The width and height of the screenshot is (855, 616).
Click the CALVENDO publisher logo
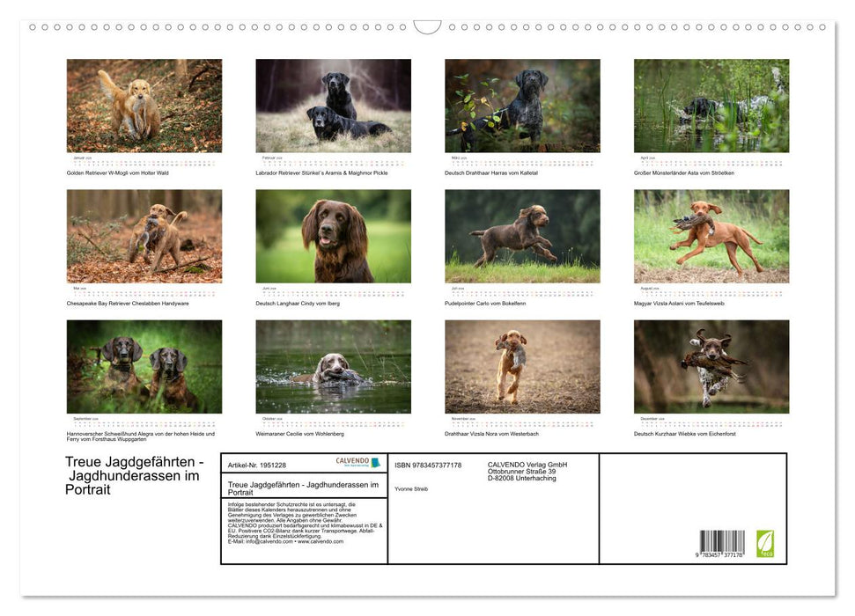coord(351,462)
